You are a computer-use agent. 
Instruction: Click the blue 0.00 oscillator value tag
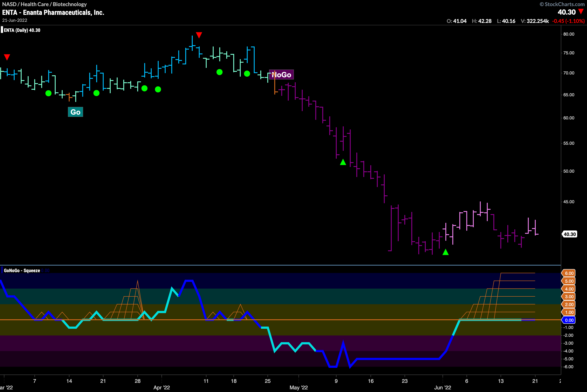coord(568,320)
